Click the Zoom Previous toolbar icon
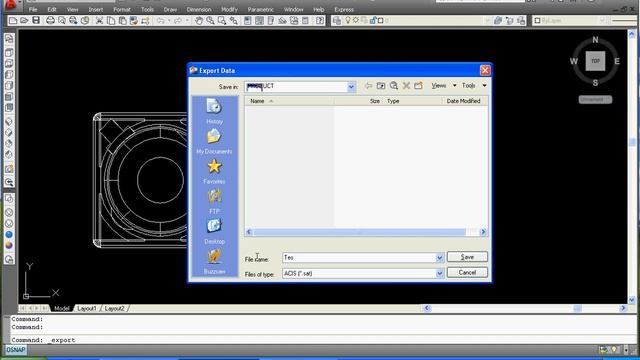This screenshot has width=640, height=360. click(233, 20)
